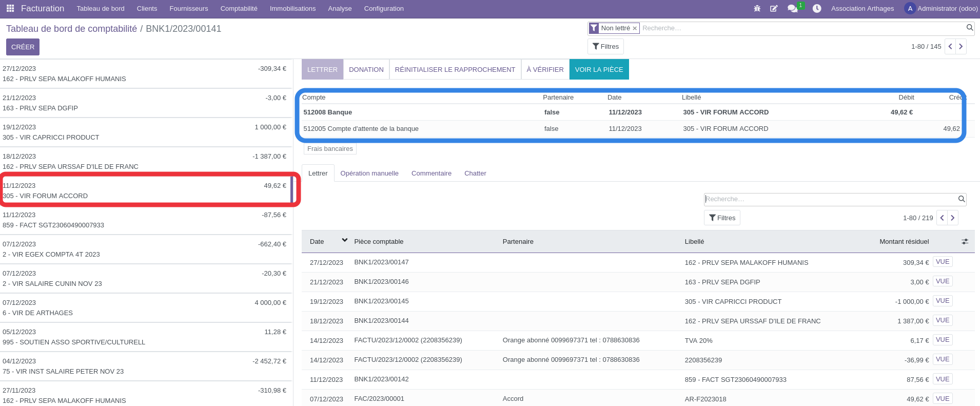Image resolution: width=980 pixels, height=406 pixels.
Task: Open the Clients menu
Action: [147, 8]
